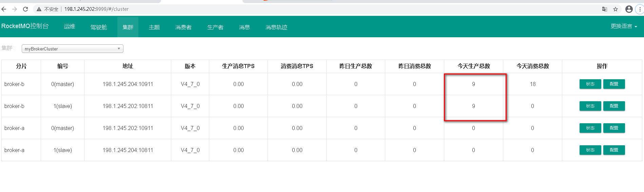The height and width of the screenshot is (192, 644).
Task: Open the 主题 tab
Action: pos(154,27)
